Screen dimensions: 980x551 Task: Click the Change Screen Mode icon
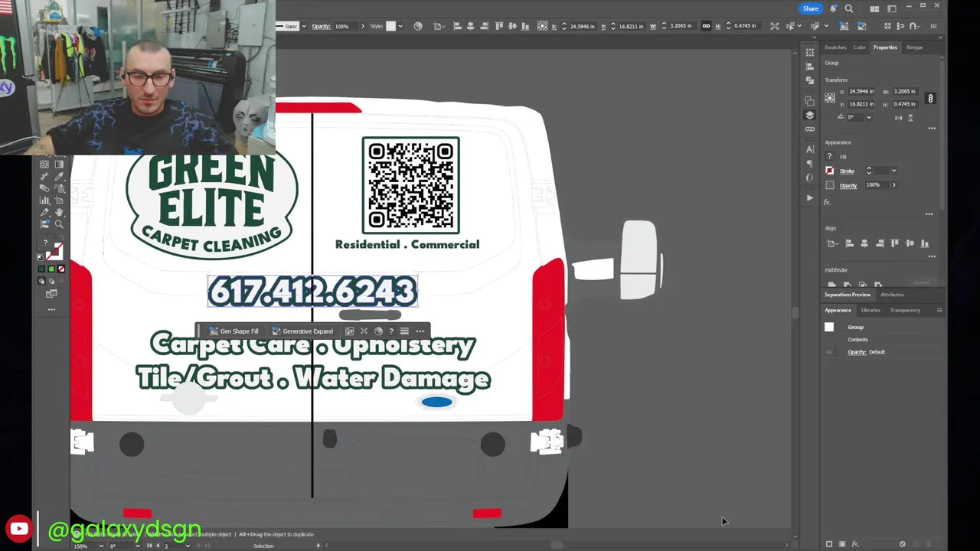click(51, 294)
